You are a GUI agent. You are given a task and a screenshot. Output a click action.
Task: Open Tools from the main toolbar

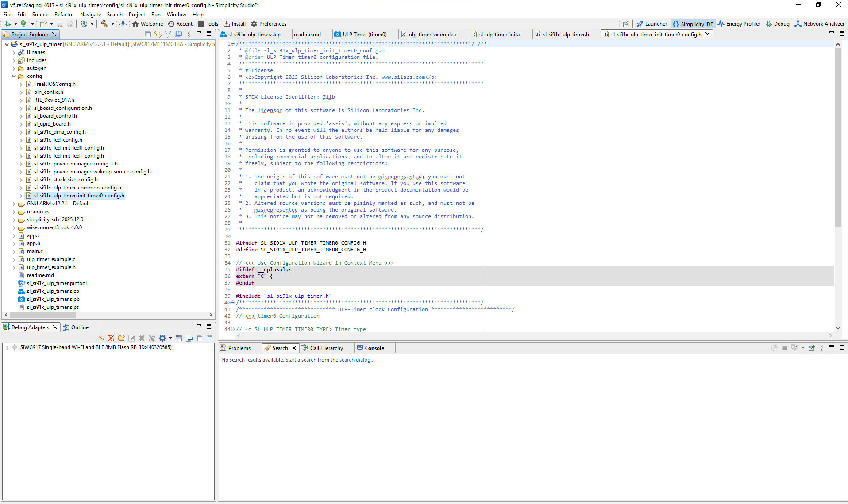click(207, 24)
